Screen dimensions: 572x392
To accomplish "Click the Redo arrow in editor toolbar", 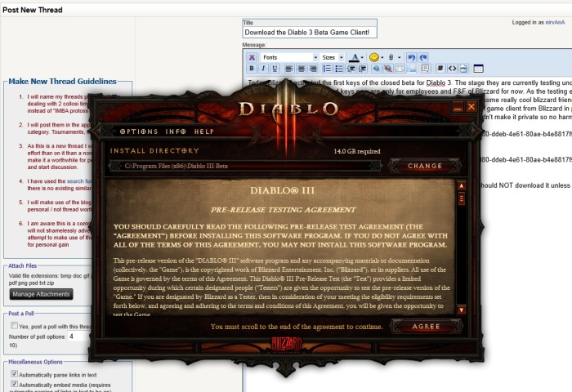I will pos(423,57).
